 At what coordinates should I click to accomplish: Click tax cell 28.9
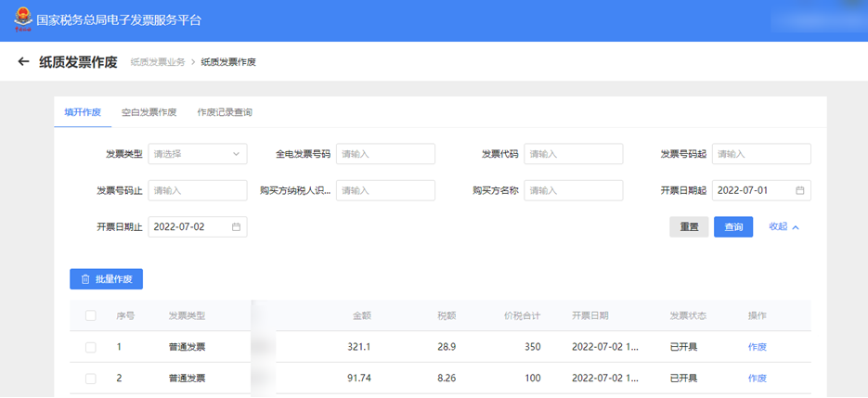447,347
